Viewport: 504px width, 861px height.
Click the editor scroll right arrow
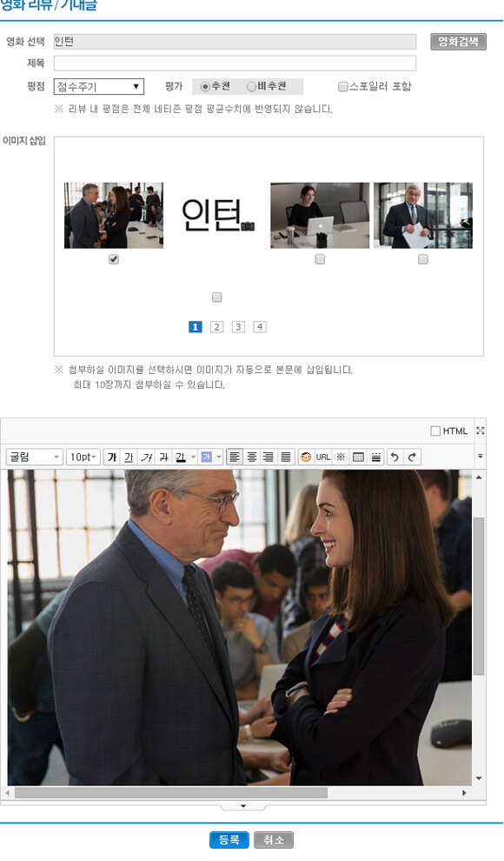pos(465,793)
